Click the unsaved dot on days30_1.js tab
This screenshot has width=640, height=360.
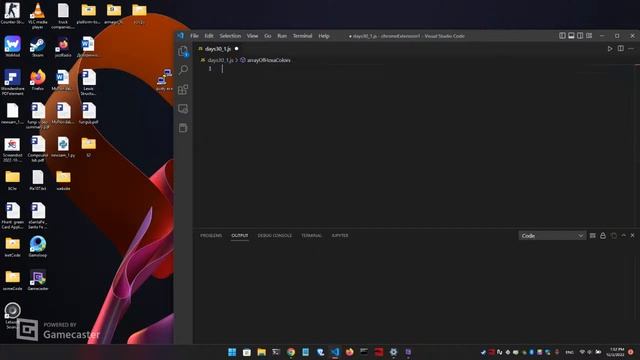236,49
